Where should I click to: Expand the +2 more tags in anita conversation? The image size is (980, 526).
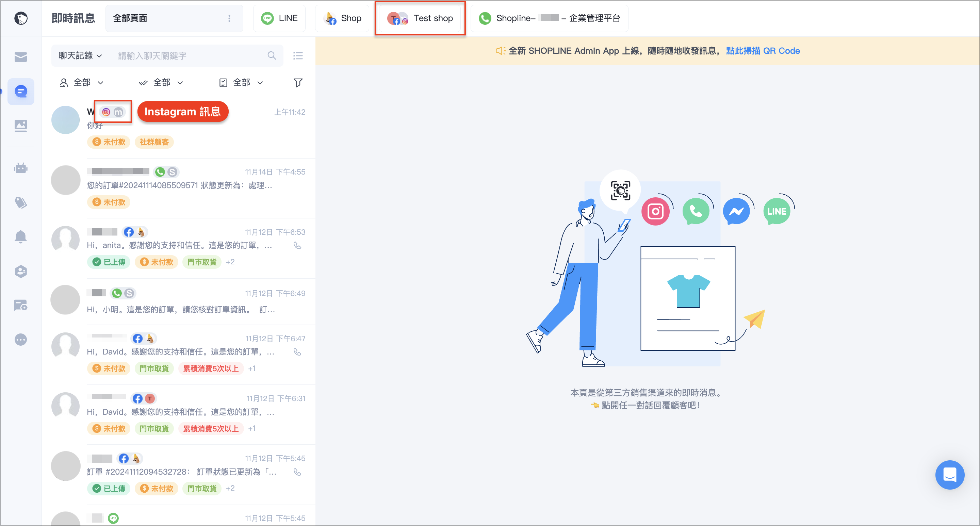[x=230, y=262]
